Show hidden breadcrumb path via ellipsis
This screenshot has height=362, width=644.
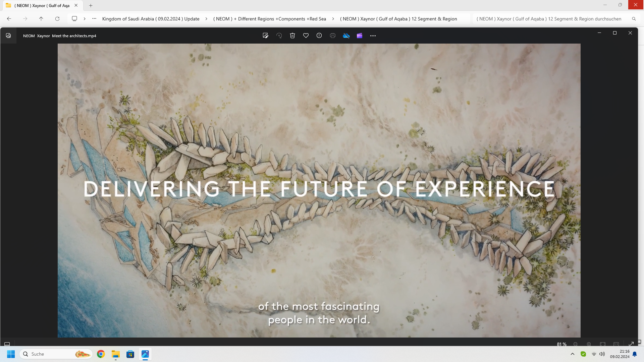(x=94, y=19)
